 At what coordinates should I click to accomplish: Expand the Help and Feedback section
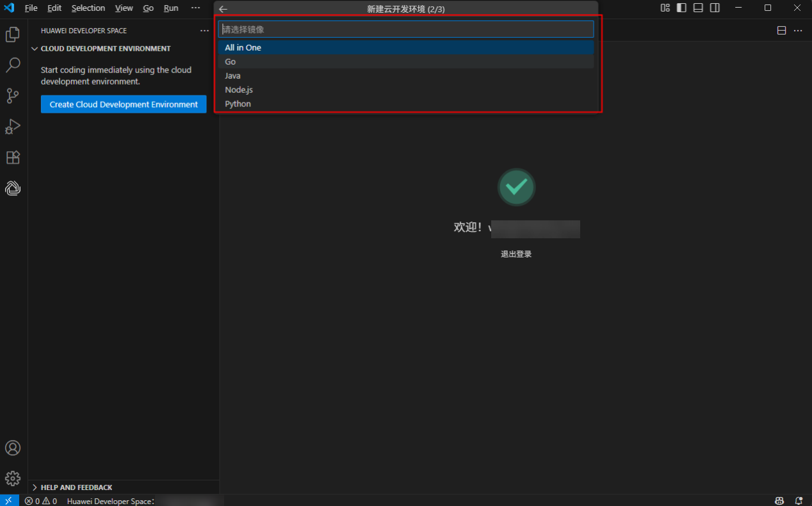coord(35,487)
